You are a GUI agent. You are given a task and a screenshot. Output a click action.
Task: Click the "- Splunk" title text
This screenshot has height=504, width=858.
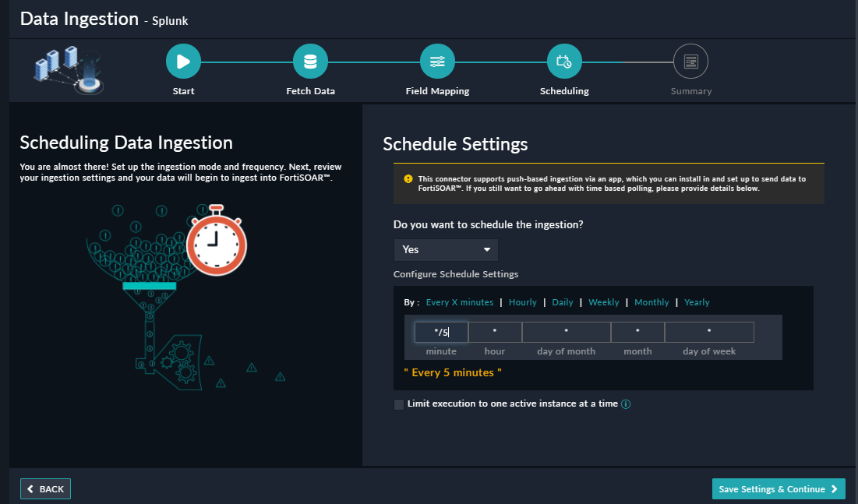tap(166, 21)
